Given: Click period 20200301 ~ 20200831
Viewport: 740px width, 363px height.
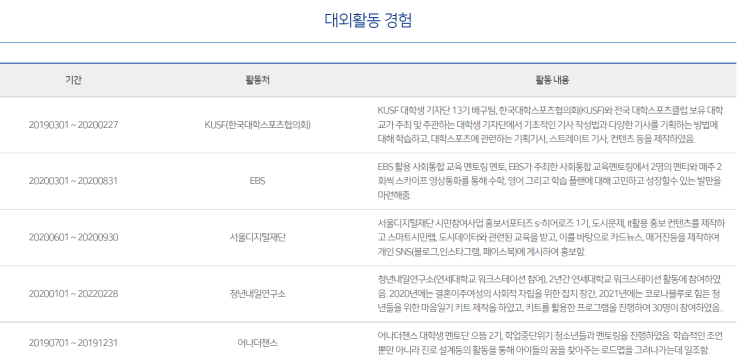Looking at the screenshot, I should [x=73, y=181].
